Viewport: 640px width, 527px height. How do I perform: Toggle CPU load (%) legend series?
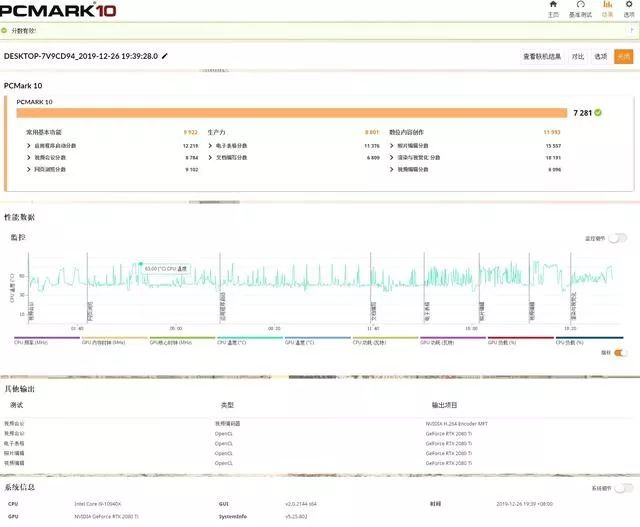tap(589, 340)
